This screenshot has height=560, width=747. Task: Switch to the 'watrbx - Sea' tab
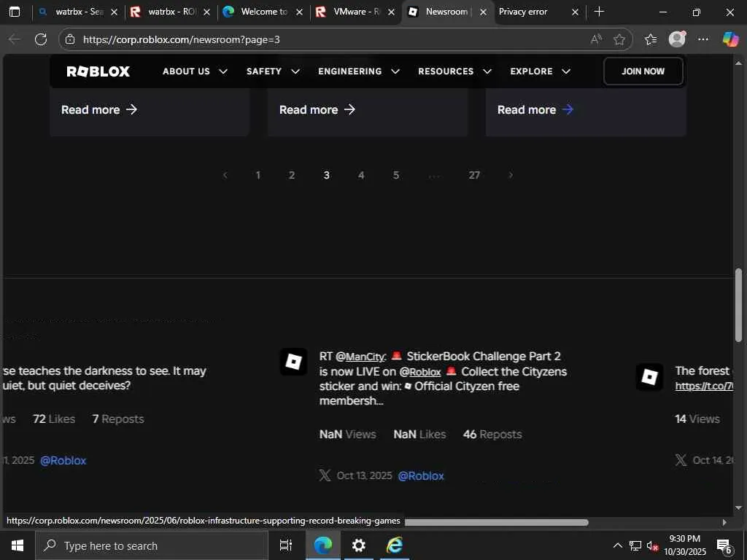point(77,12)
